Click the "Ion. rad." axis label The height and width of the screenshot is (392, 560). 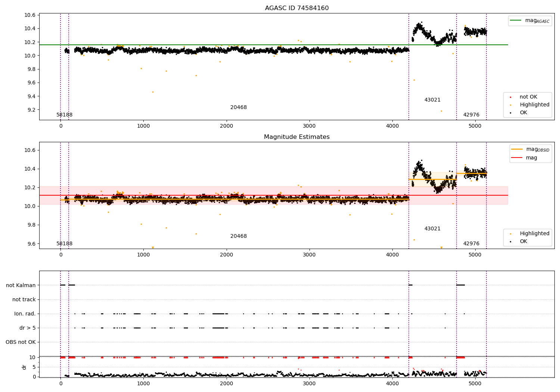25,314
